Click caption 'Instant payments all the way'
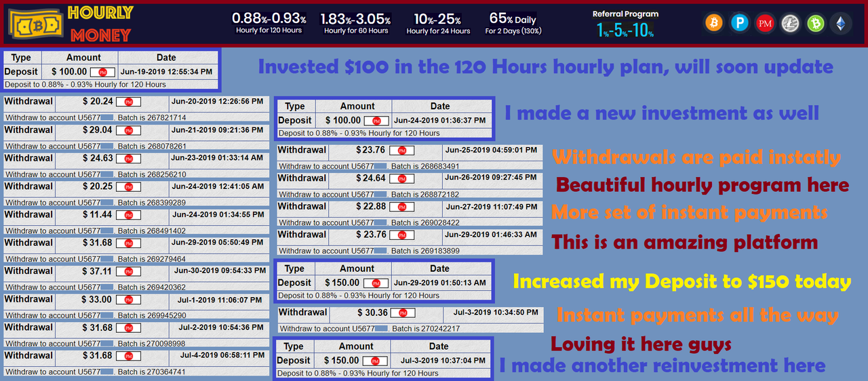This screenshot has width=868, height=381. [x=698, y=315]
